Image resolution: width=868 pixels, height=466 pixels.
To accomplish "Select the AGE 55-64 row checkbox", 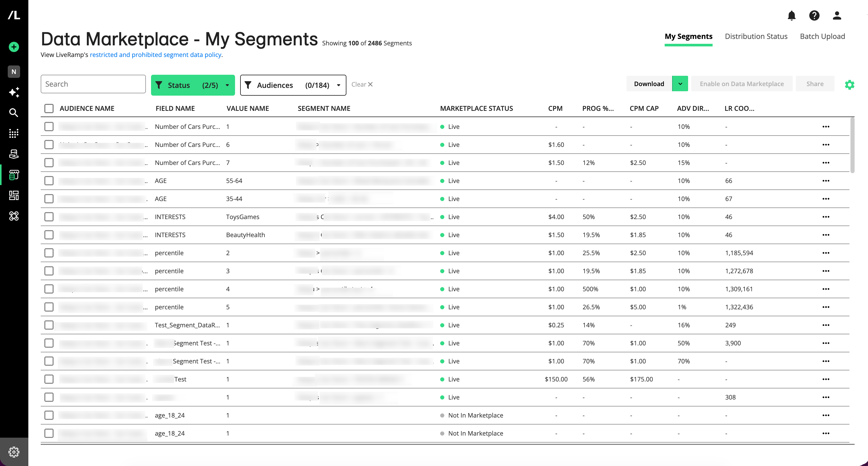I will click(x=49, y=181).
